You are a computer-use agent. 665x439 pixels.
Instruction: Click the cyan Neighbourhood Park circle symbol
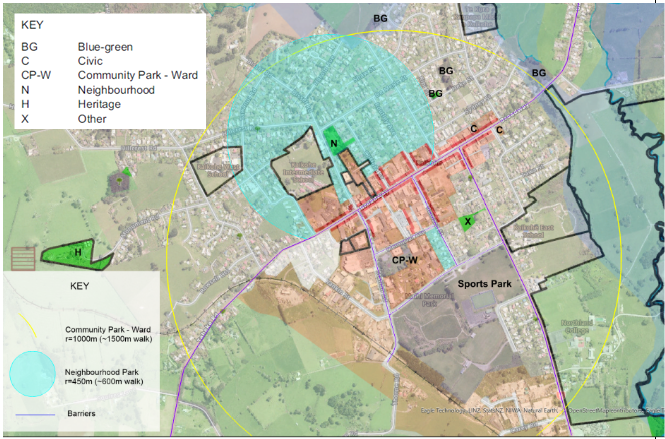33,374
